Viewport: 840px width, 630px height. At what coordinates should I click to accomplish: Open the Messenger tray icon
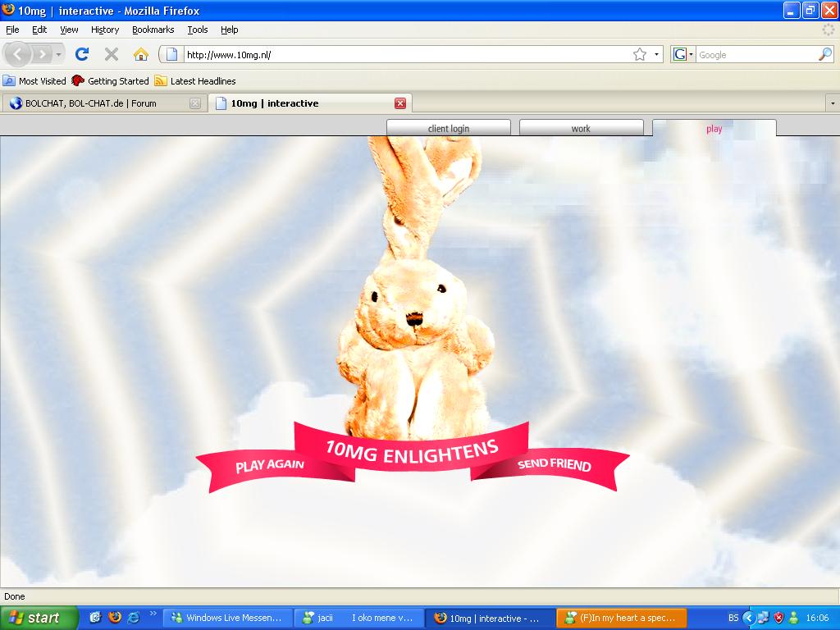pyautogui.click(x=793, y=618)
